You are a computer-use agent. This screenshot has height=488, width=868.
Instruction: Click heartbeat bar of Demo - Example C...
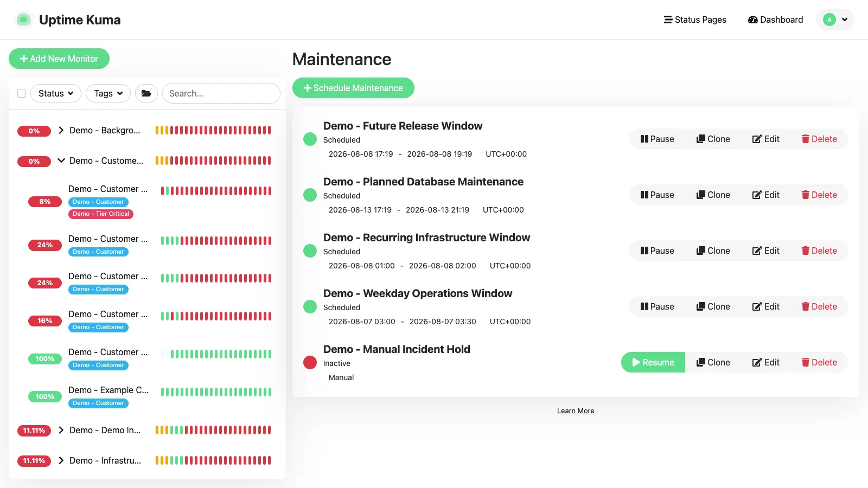pyautogui.click(x=216, y=392)
